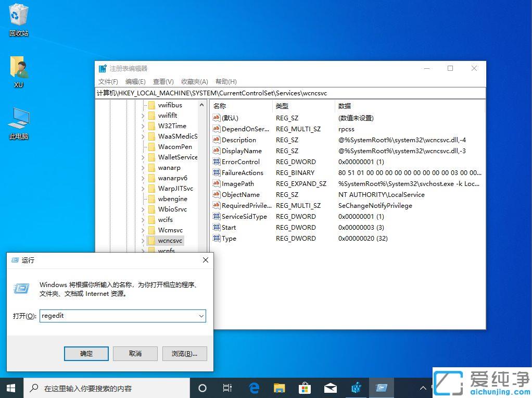Open 此电脑 from the desktop
Viewport: 532px width, 398px height.
[18, 119]
